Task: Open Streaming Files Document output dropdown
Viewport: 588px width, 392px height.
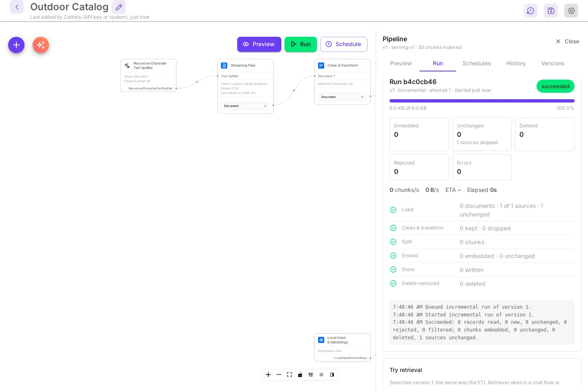Action: 245,106
